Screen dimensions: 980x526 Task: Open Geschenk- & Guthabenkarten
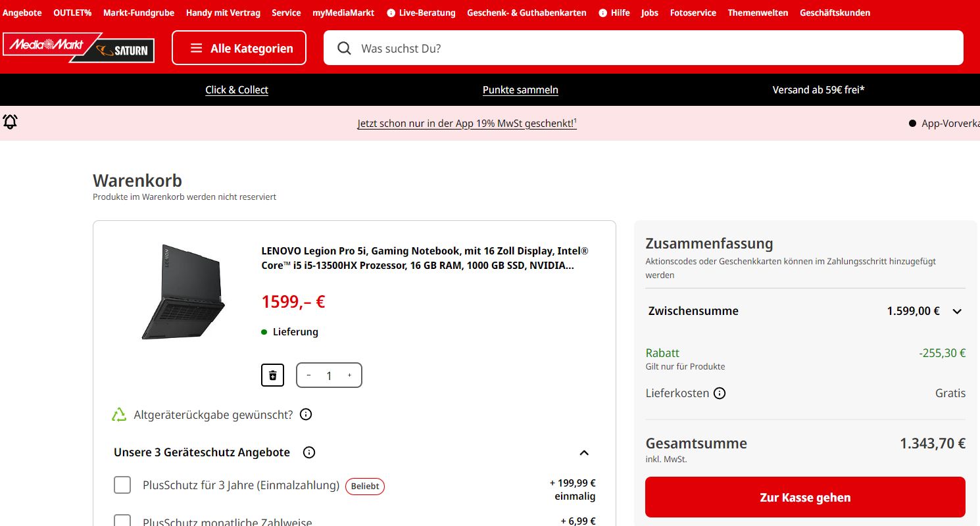(527, 12)
